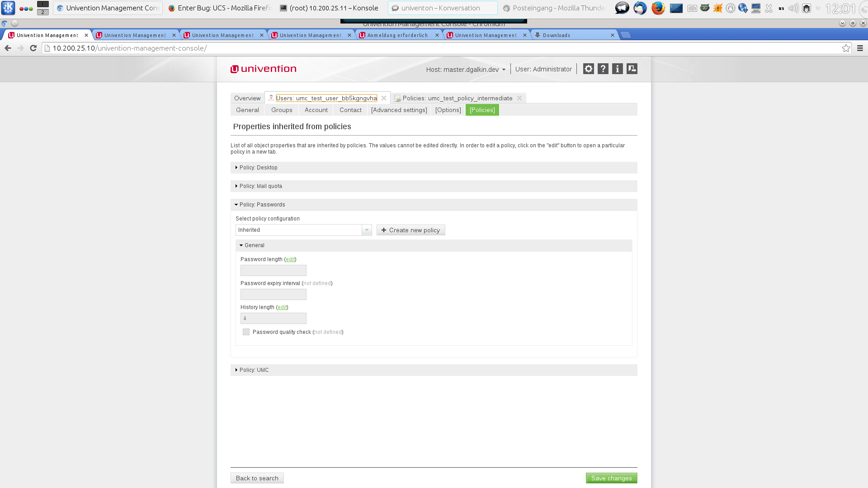Open Chromium hamburger menu icon
This screenshot has height=488, width=868.
pos(860,48)
